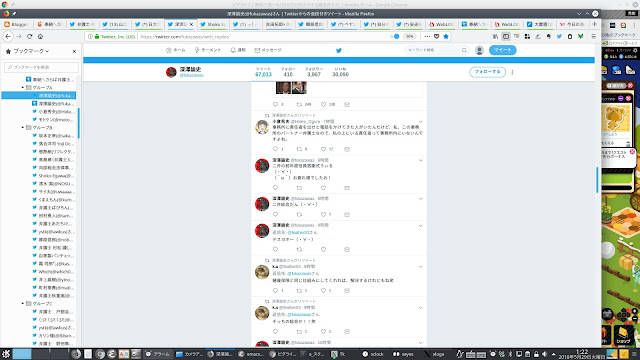Click the blue ツイート button

[502, 50]
